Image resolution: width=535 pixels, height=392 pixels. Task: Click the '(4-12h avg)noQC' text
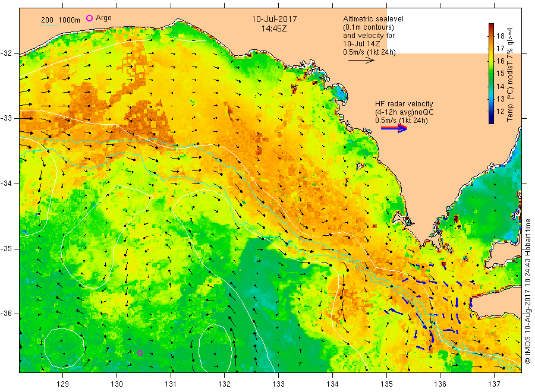tap(404, 112)
